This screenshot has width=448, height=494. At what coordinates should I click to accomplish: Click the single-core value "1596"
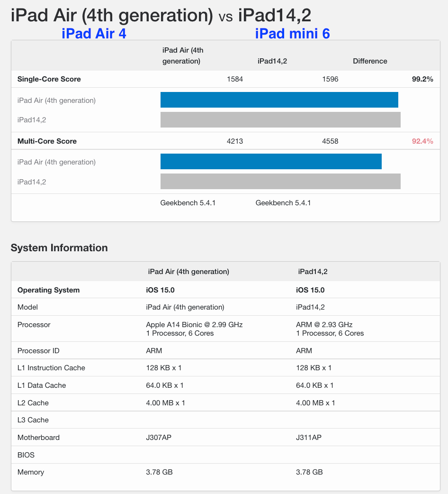pyautogui.click(x=330, y=79)
